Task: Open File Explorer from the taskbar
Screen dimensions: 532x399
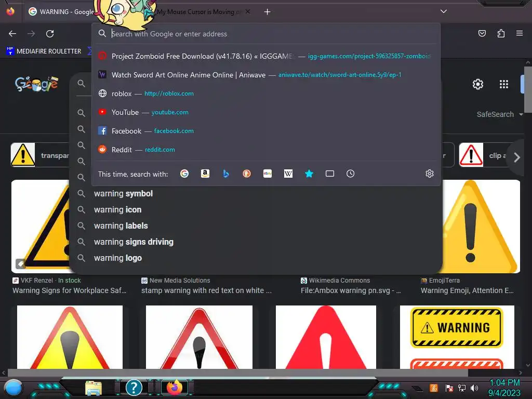Action: pos(94,388)
